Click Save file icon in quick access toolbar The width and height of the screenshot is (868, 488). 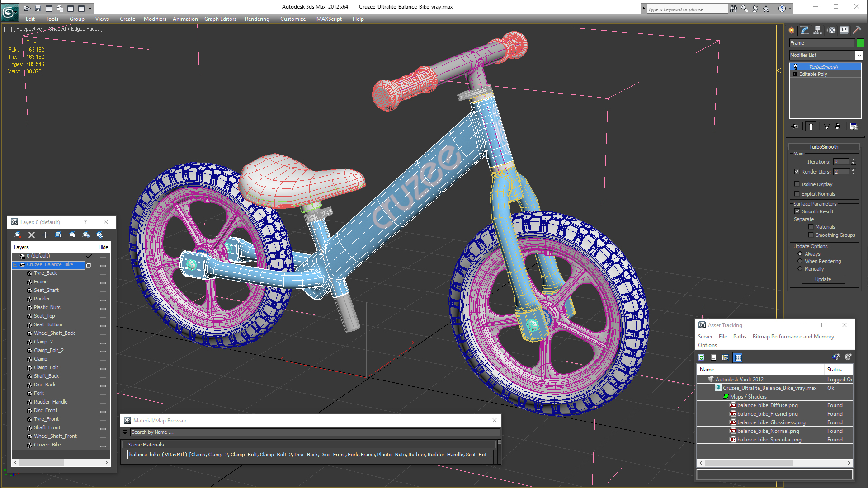tap(38, 8)
